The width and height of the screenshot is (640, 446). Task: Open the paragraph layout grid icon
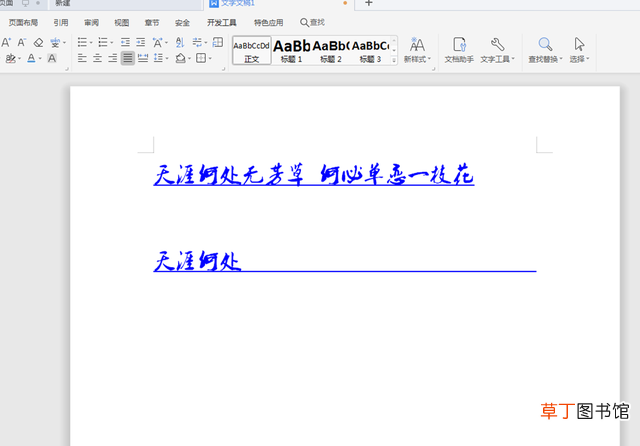(218, 42)
